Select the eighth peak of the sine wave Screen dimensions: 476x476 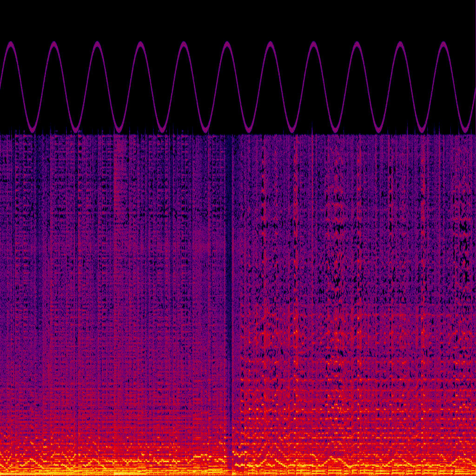313,44
